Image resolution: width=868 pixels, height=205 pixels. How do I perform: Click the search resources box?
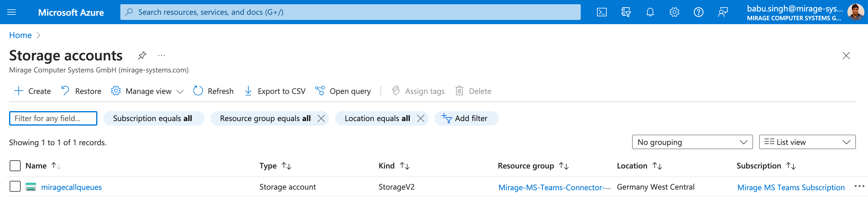coord(351,12)
